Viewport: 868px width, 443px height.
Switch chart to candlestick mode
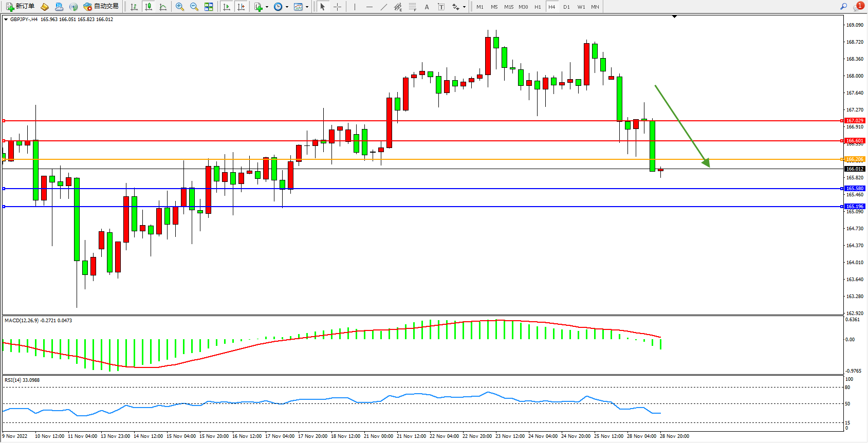[x=149, y=7]
